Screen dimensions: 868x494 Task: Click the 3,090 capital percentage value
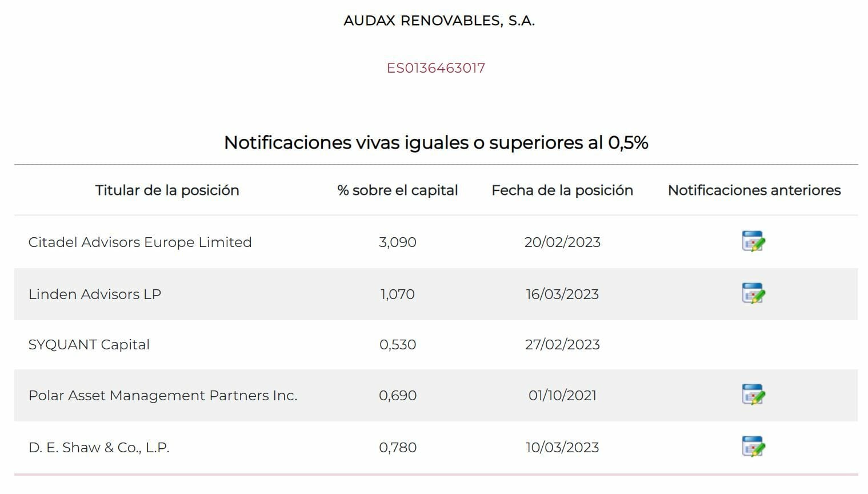(x=398, y=242)
